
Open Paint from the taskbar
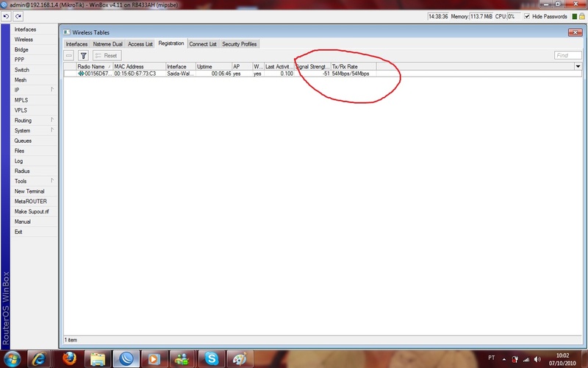click(x=240, y=359)
